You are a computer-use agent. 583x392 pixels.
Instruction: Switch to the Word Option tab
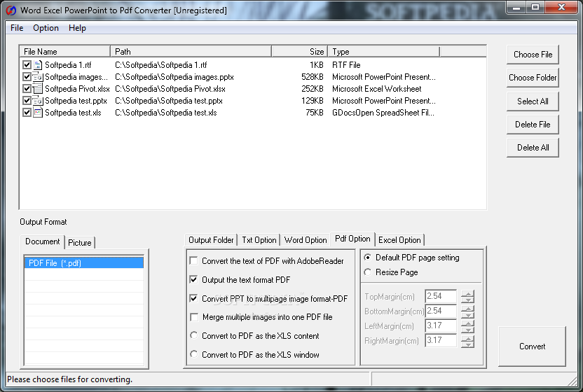(306, 240)
